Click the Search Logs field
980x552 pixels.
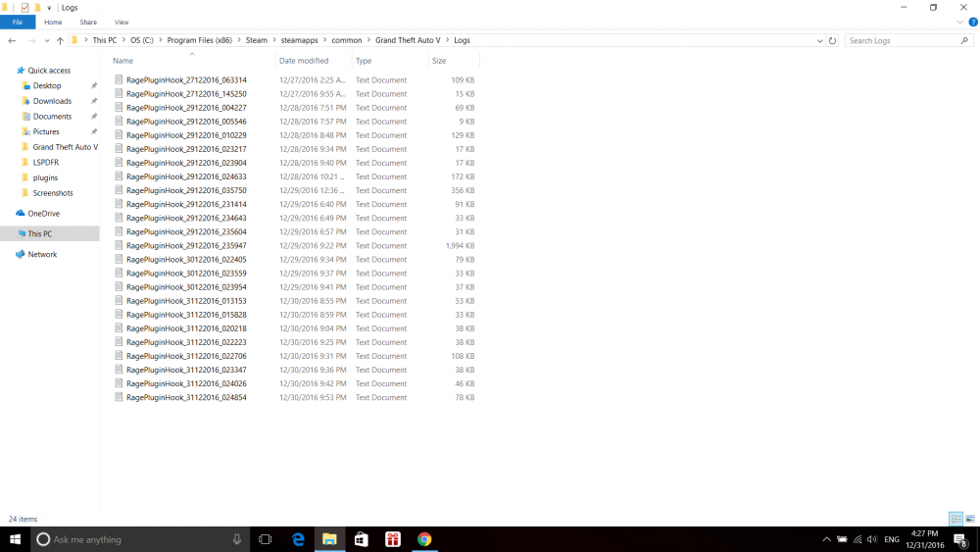click(903, 40)
